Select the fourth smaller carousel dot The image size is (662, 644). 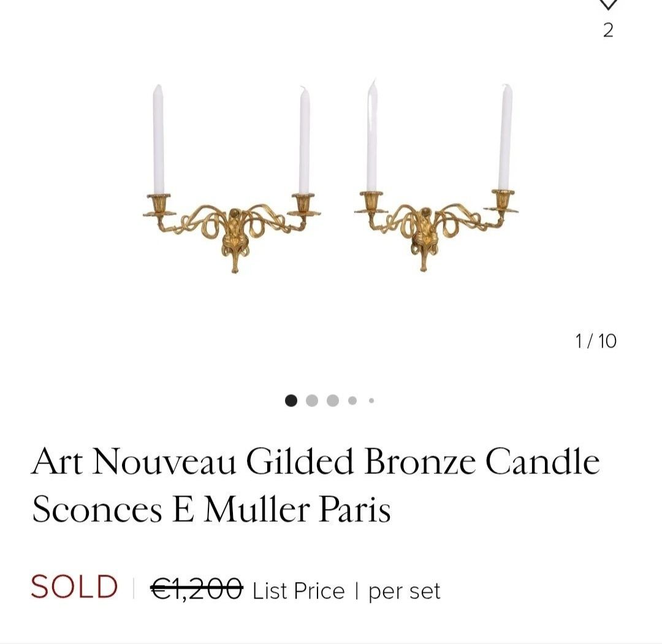[x=352, y=400]
